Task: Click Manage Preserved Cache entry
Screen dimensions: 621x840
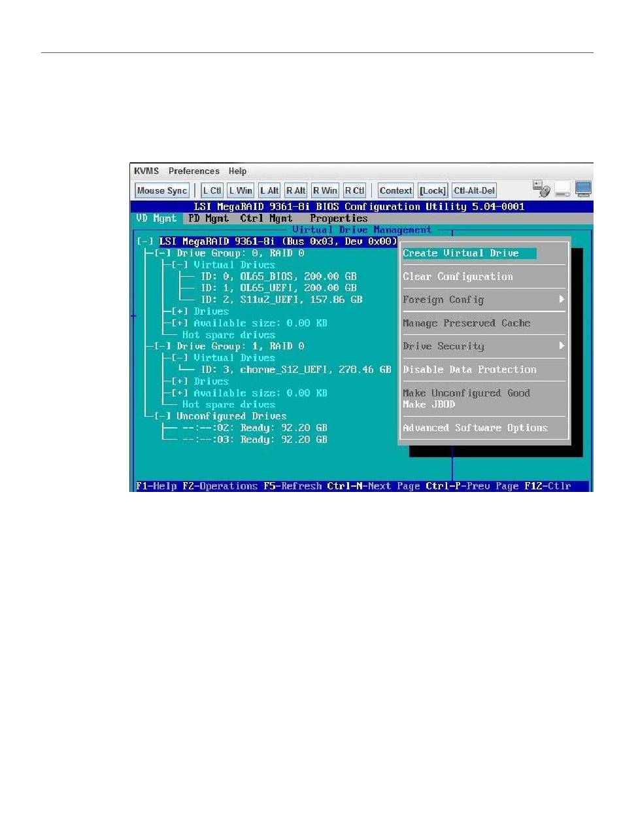Action: 466,323
